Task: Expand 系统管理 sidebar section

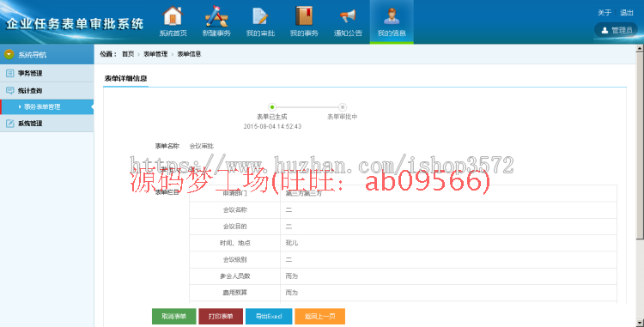Action: pos(47,123)
